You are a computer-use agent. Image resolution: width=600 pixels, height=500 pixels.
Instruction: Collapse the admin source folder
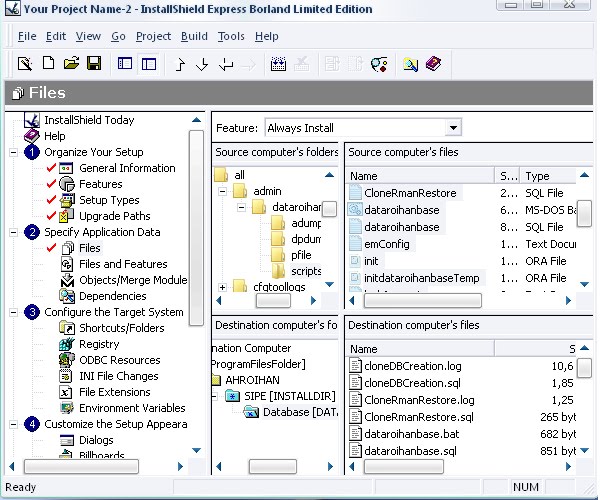pos(222,191)
